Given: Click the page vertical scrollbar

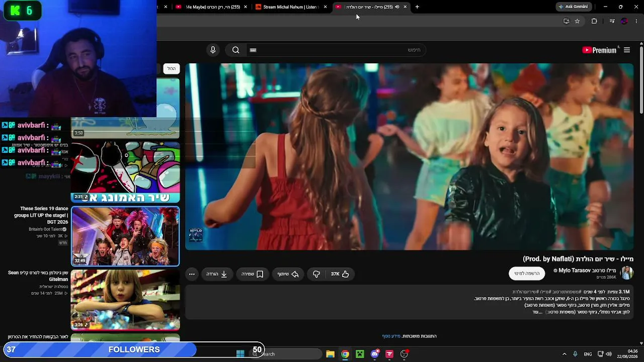Looking at the screenshot, I should coord(641,80).
